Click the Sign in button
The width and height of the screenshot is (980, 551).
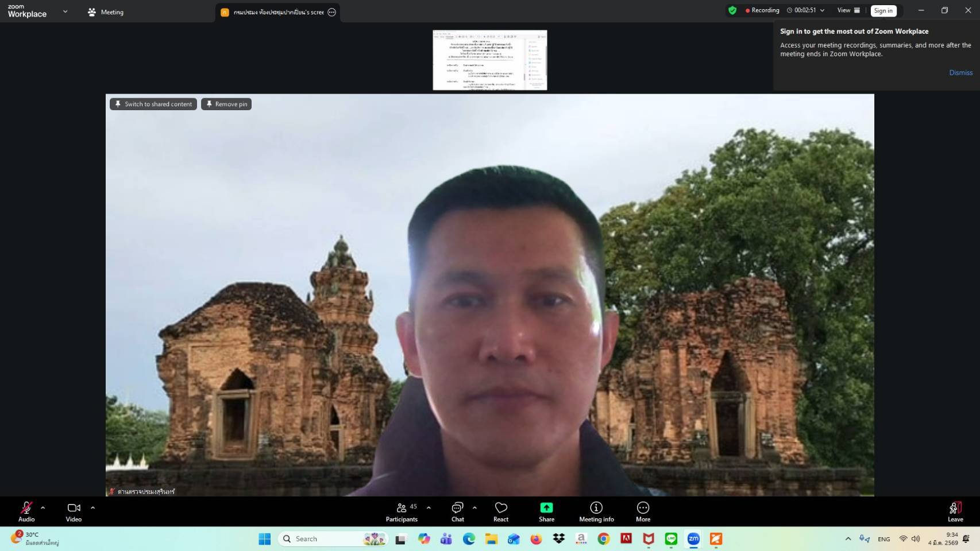[883, 10]
